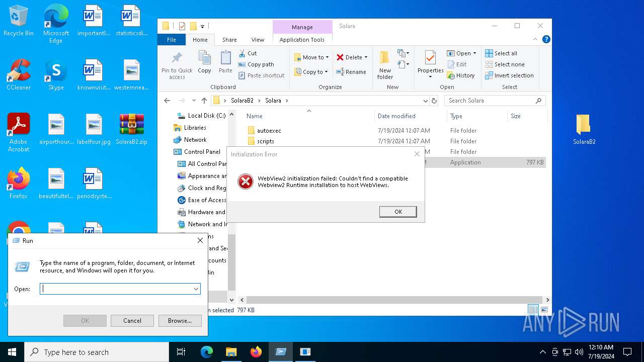Switch to large icons view button
The width and height of the screenshot is (644, 362).
[x=544, y=310]
